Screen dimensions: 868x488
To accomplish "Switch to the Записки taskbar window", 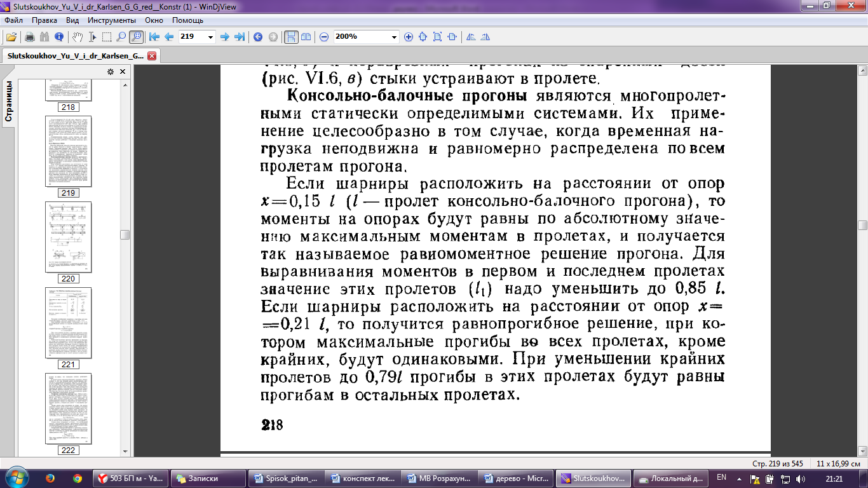I will coord(207,478).
